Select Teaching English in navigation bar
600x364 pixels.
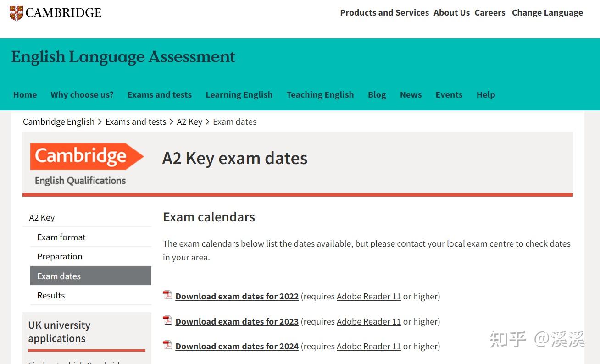tap(320, 95)
